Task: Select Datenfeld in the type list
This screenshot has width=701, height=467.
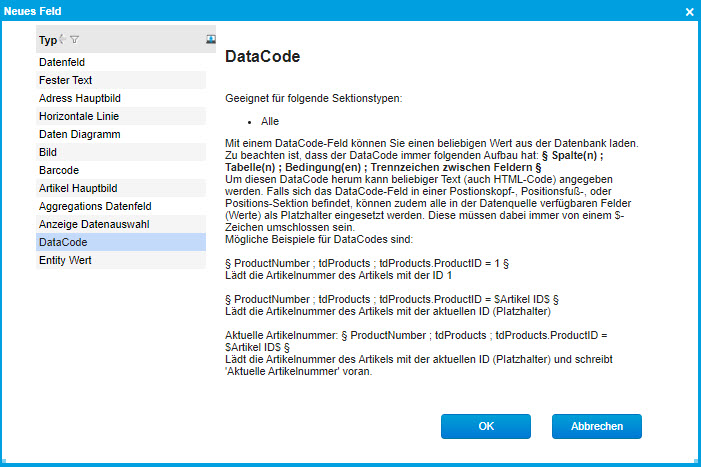Action: click(x=62, y=62)
